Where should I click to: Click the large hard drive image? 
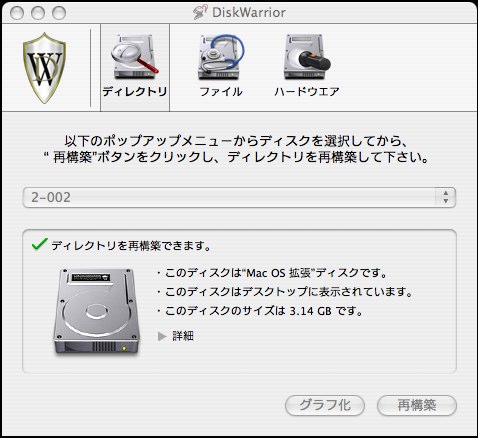[96, 311]
